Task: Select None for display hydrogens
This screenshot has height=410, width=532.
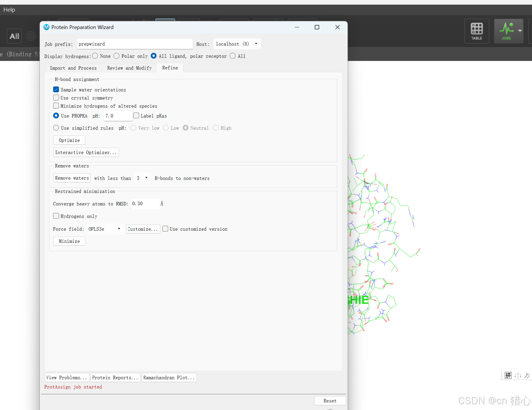Action: pos(95,56)
